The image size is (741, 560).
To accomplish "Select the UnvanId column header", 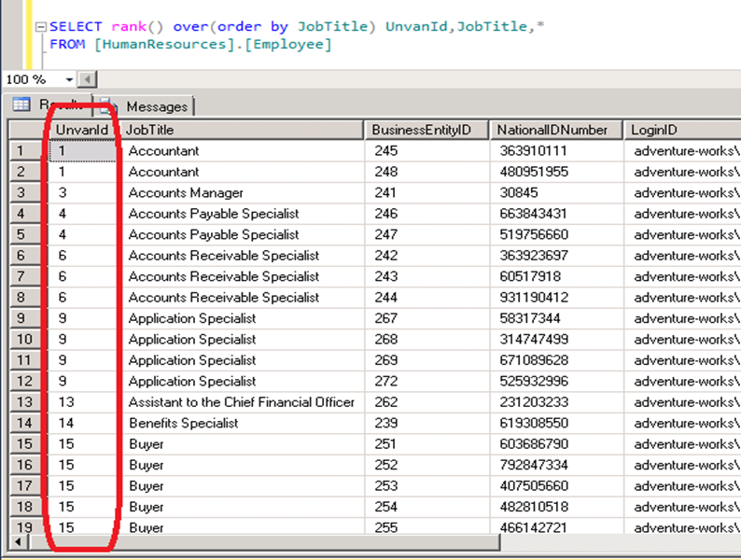I will (x=82, y=130).
